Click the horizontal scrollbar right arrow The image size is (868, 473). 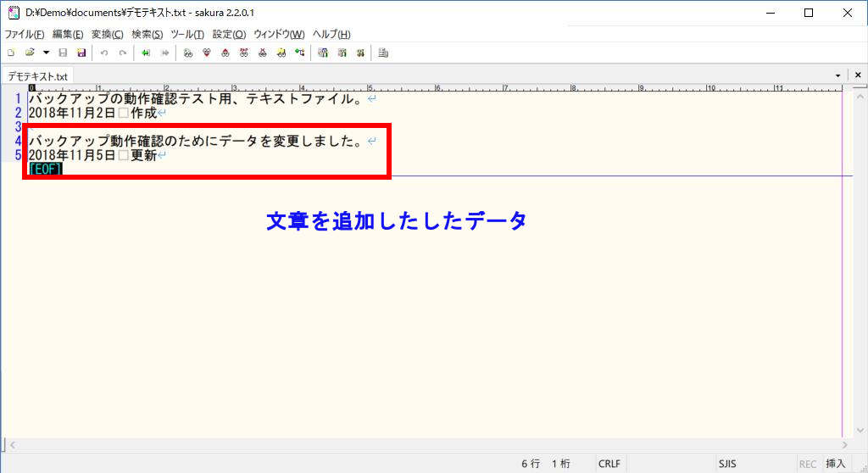[x=845, y=444]
